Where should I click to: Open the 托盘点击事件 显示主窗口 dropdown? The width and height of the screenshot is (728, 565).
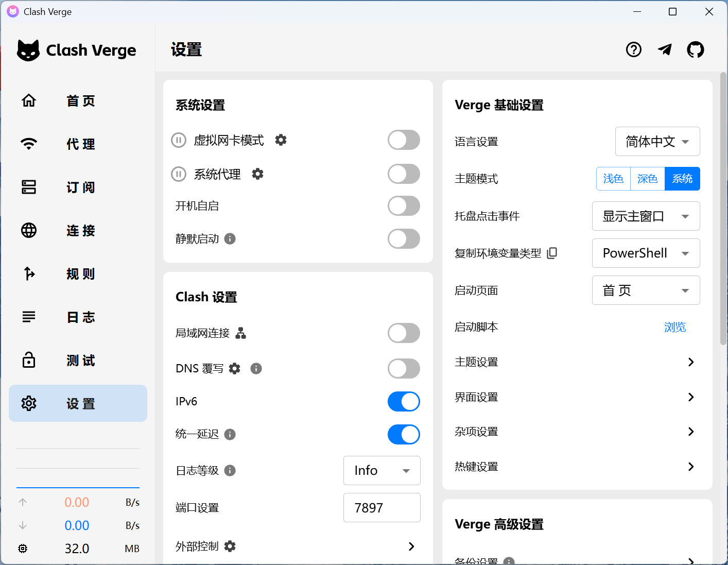646,216
